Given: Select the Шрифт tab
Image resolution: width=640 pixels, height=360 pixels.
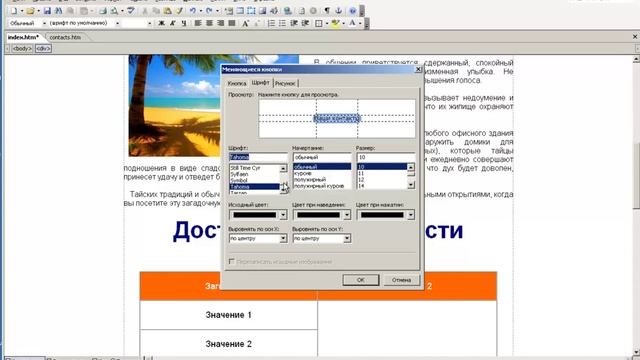Looking at the screenshot, I should (x=260, y=82).
